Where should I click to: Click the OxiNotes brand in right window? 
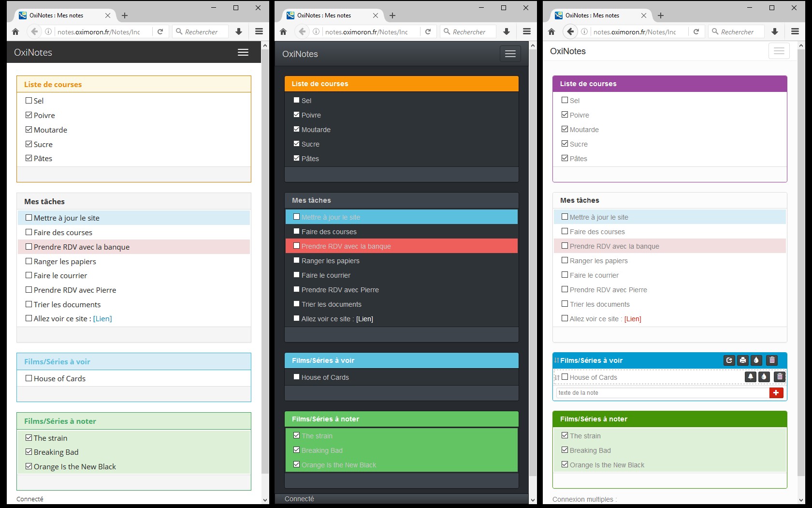click(568, 51)
